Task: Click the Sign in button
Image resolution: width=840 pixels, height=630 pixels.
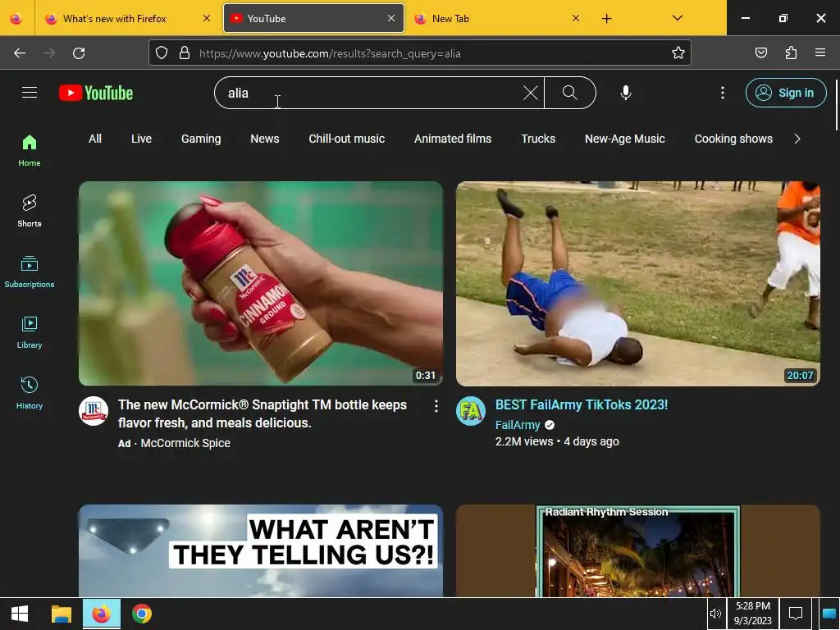Action: coord(786,93)
